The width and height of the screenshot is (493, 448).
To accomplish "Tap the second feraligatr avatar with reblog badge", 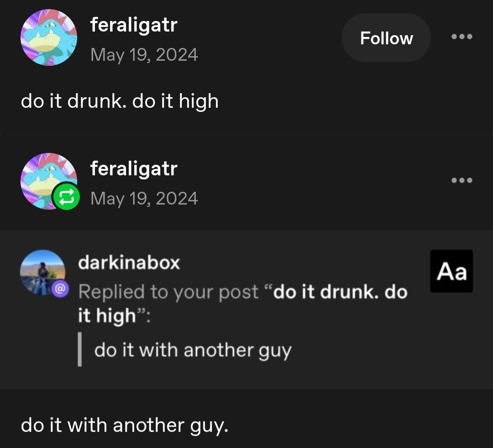I will click(x=49, y=181).
